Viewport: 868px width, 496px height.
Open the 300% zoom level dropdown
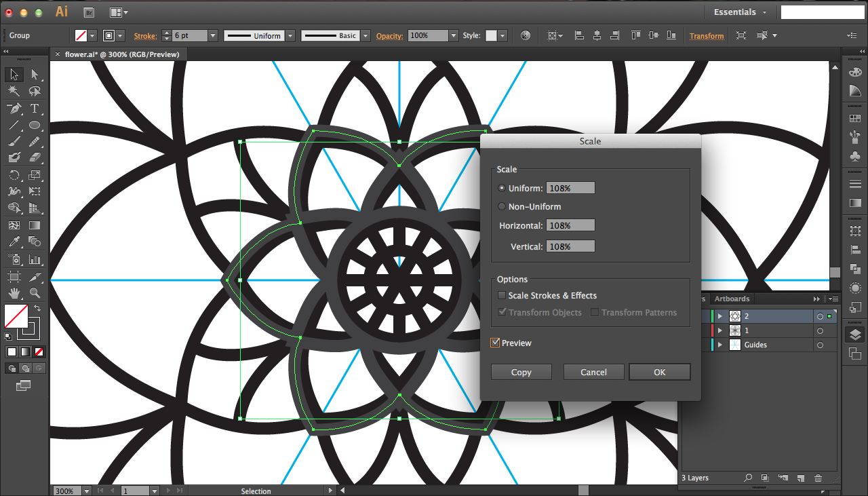pyautogui.click(x=87, y=491)
